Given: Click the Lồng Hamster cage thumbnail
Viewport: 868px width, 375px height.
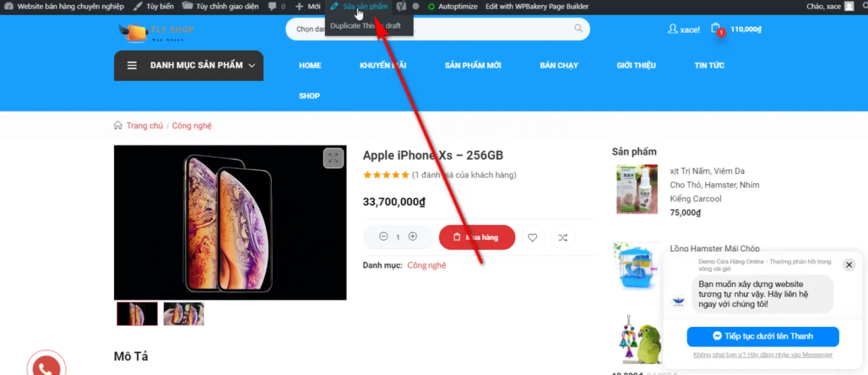Looking at the screenshot, I should pos(637,267).
